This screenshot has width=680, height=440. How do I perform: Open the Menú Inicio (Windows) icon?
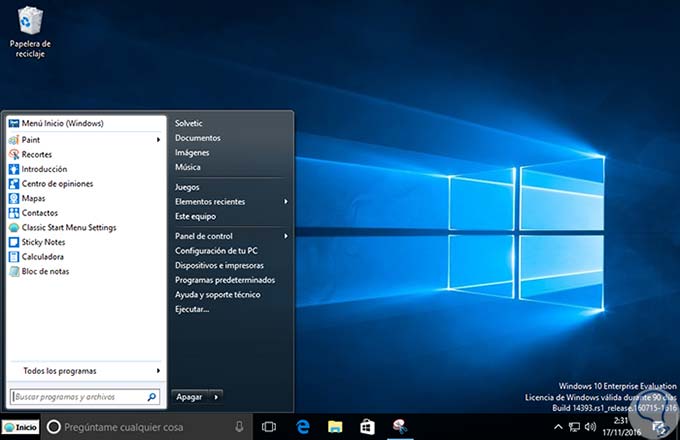(x=14, y=124)
